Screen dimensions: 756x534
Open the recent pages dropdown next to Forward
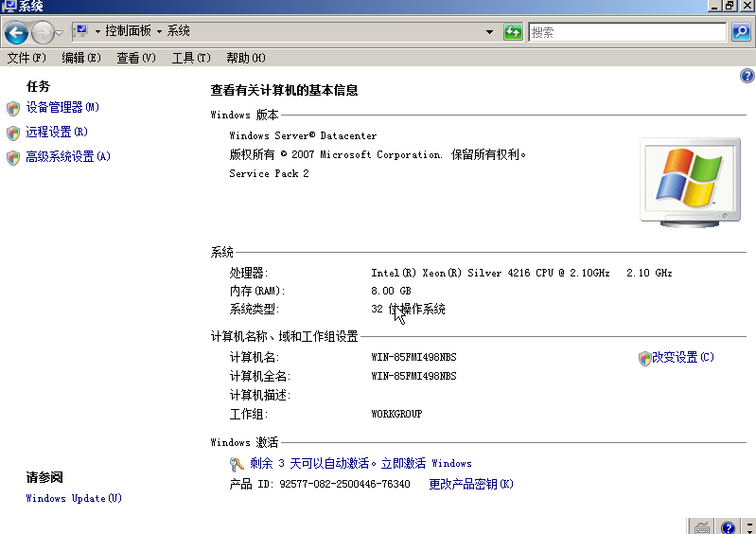click(60, 33)
